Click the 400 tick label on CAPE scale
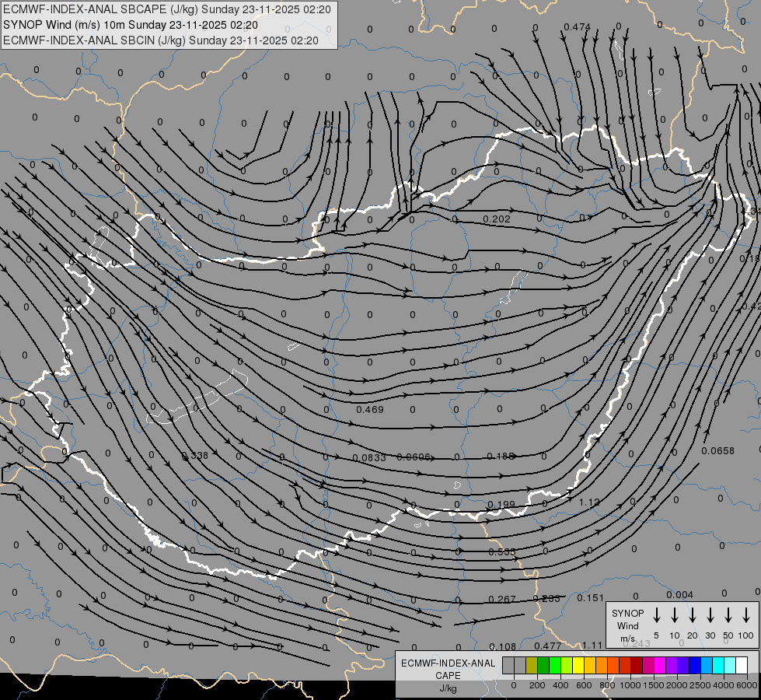The width and height of the screenshot is (761, 700). click(560, 685)
